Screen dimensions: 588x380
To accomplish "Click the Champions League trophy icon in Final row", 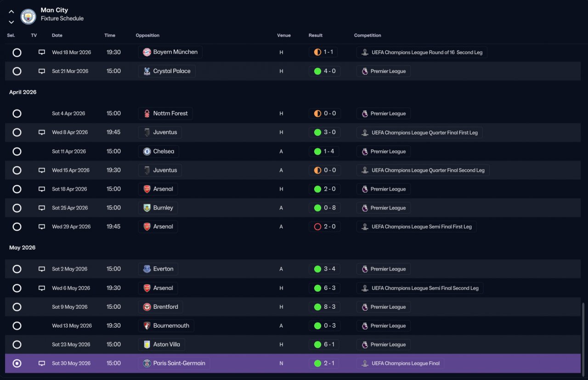I will pos(365,363).
